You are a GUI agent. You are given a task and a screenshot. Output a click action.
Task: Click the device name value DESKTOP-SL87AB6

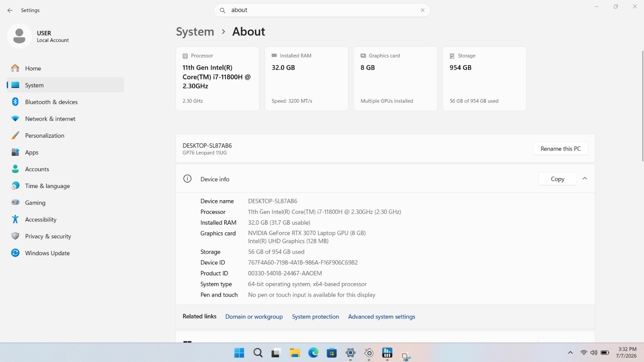[x=272, y=201]
